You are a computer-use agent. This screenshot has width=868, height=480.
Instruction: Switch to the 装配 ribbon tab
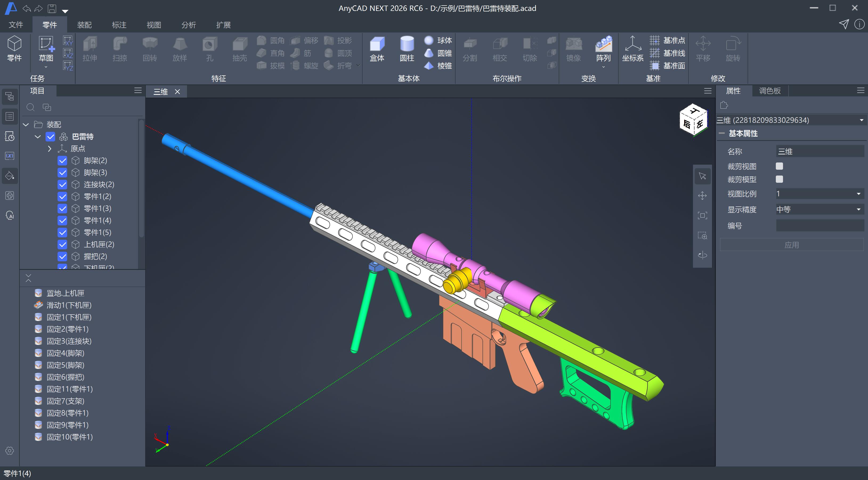click(84, 25)
